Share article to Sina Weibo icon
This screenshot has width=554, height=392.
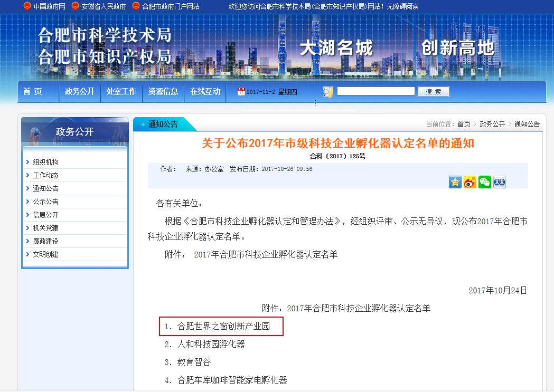tap(470, 182)
